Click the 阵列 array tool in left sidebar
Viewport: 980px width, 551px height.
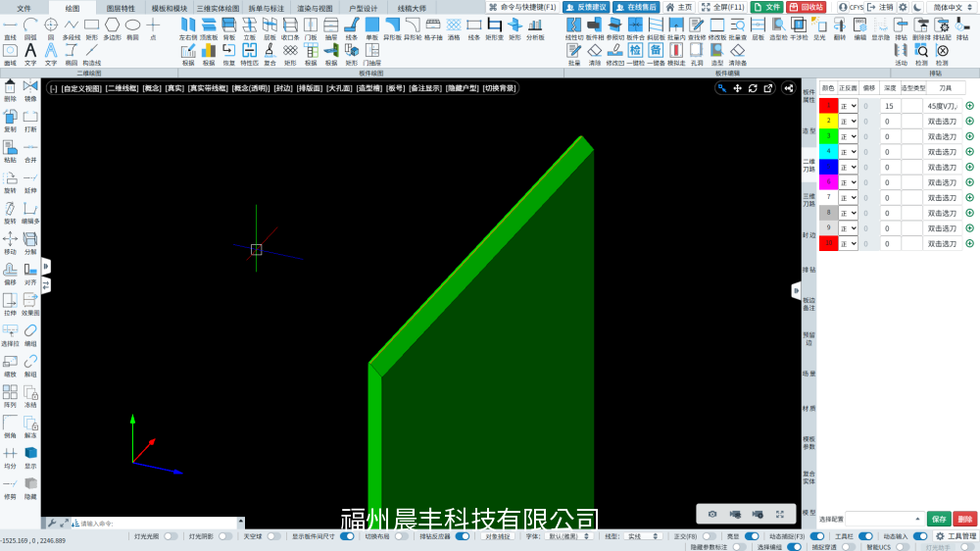[10, 396]
